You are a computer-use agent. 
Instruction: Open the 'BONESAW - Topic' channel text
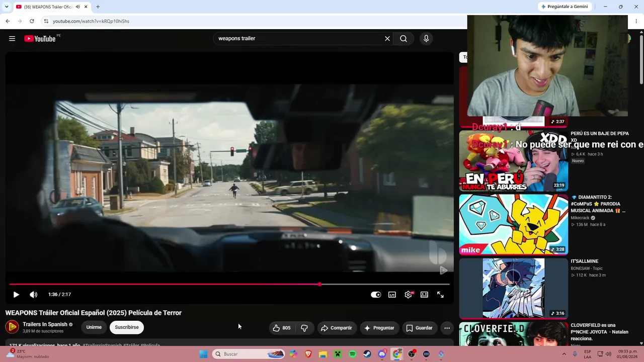point(587,268)
